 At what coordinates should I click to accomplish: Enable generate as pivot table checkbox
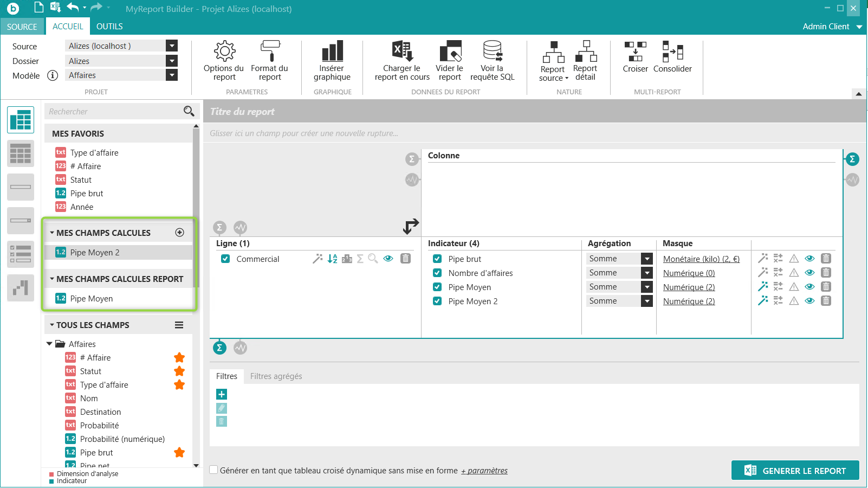pos(214,470)
